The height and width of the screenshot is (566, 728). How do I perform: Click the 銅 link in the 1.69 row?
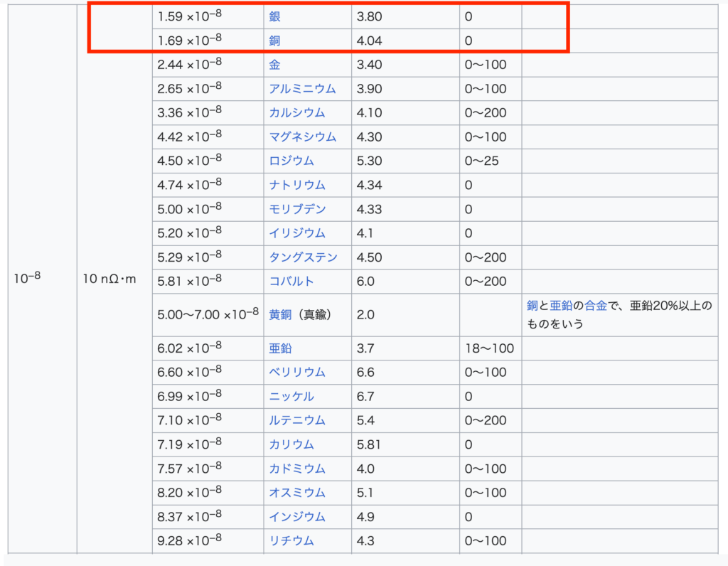[x=274, y=41]
